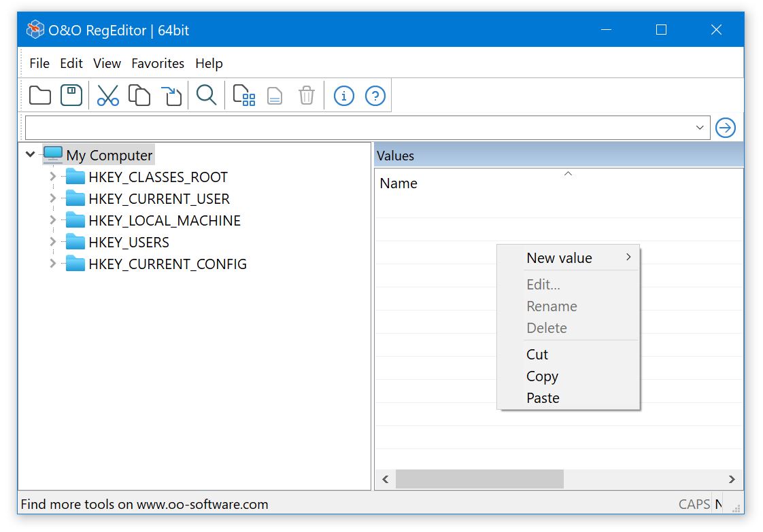Open the File menu

coord(39,63)
